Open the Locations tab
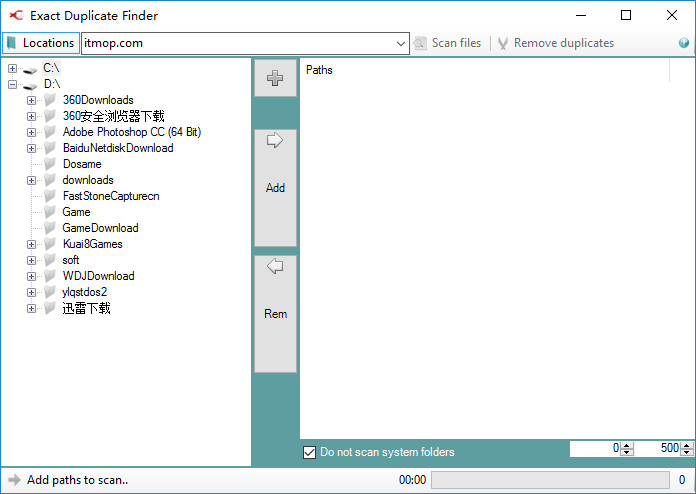 [x=41, y=43]
